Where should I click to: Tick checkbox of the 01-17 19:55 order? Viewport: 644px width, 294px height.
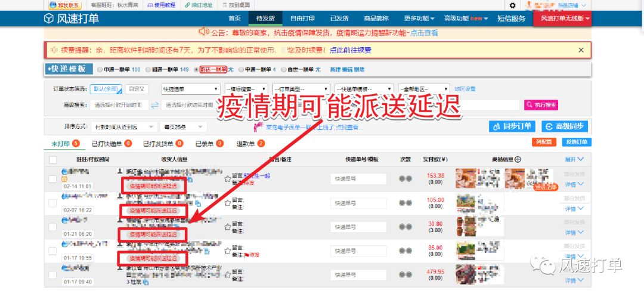(x=52, y=251)
